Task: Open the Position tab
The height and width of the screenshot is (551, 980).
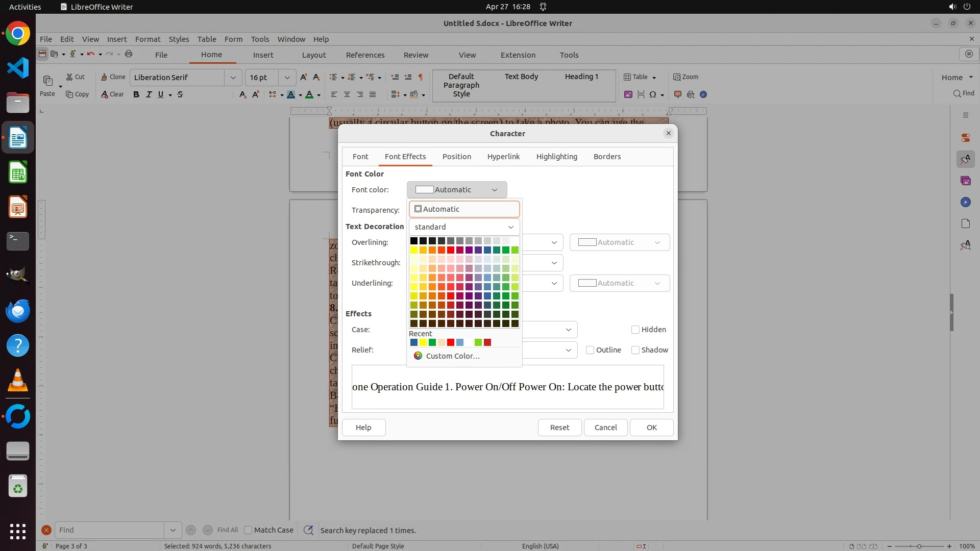Action: [x=456, y=157]
